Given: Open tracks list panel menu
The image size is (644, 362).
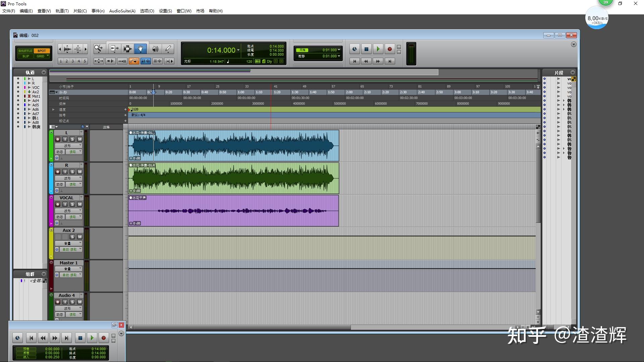Looking at the screenshot, I should [x=44, y=72].
